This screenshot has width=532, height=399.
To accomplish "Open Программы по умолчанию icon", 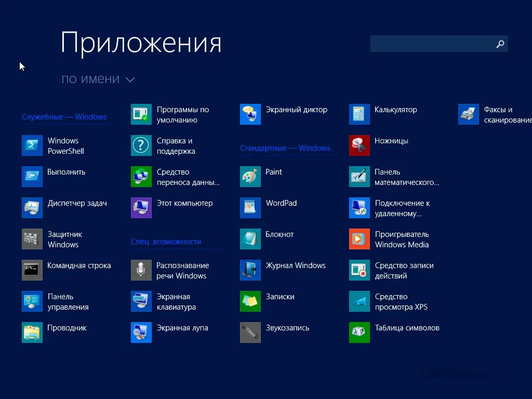I will tap(141, 114).
